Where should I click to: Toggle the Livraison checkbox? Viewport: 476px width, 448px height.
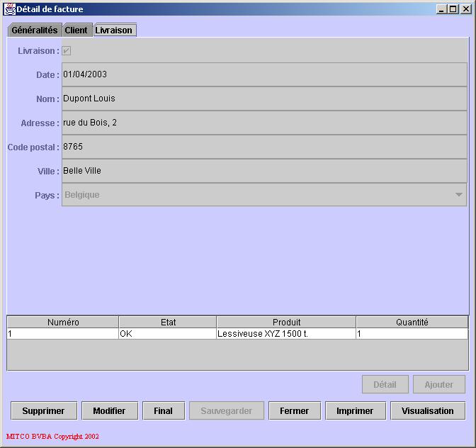(66, 51)
